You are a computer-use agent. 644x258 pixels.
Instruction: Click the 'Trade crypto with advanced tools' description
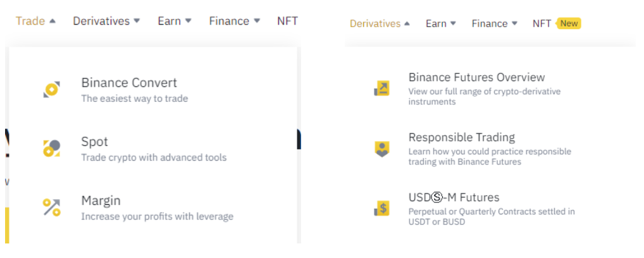(x=153, y=157)
